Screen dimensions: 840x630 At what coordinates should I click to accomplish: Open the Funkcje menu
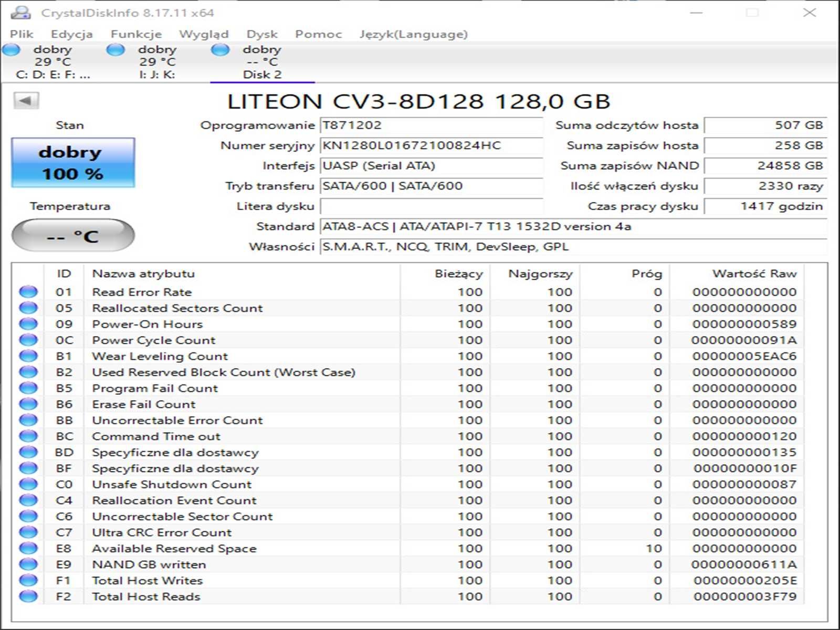[x=136, y=34]
